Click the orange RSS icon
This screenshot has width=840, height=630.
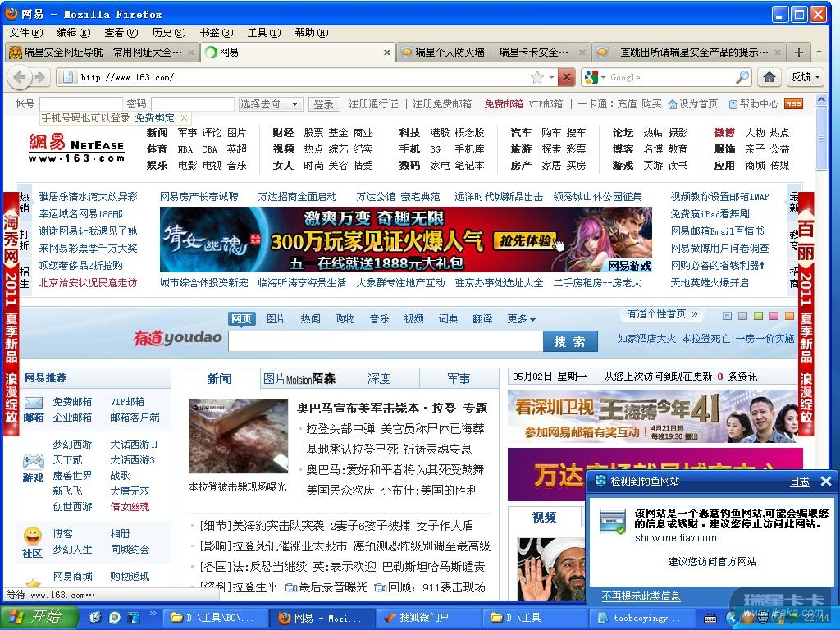[x=793, y=104]
